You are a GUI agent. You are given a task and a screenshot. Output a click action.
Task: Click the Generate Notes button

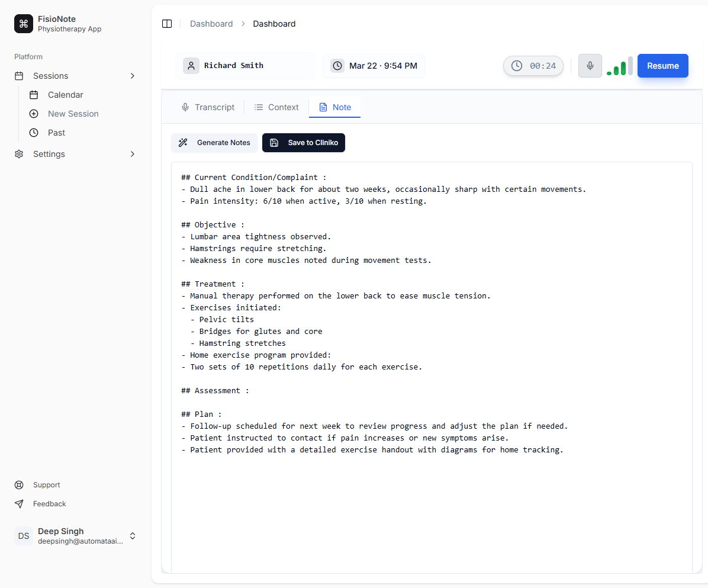[214, 143]
